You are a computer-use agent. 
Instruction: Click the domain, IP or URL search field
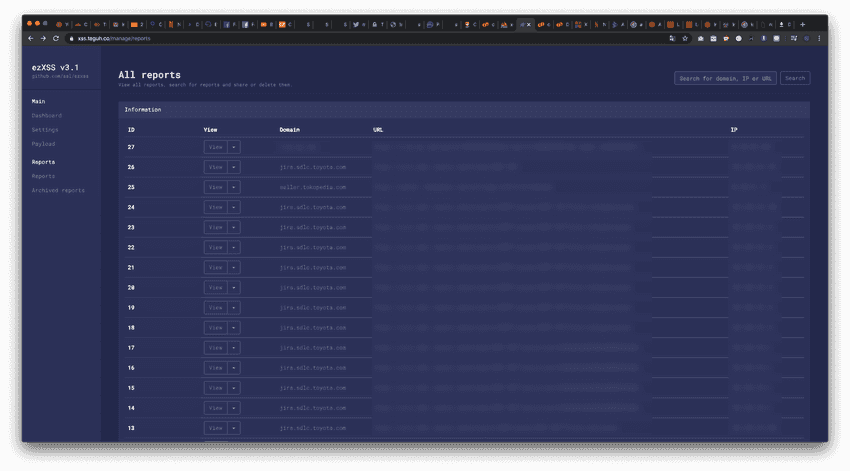pyautogui.click(x=725, y=78)
